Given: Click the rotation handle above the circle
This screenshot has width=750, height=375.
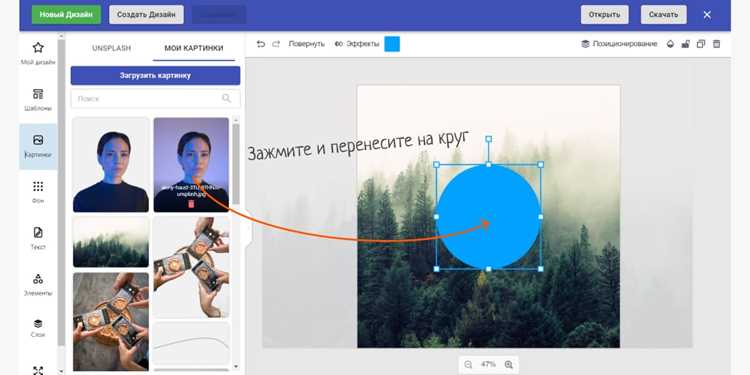Looking at the screenshot, I should click(x=488, y=139).
